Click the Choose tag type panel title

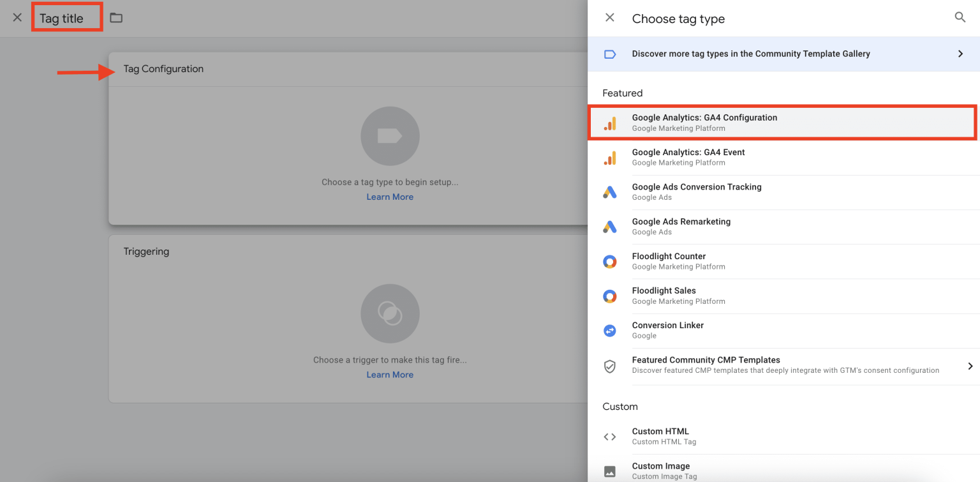pos(678,19)
